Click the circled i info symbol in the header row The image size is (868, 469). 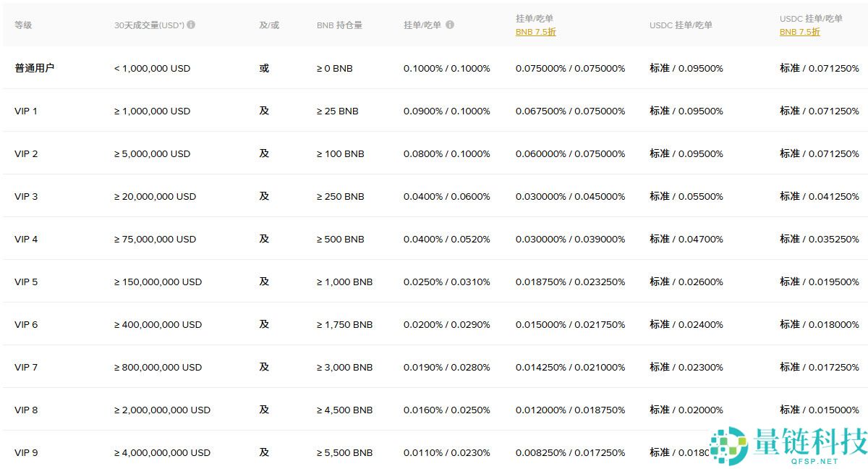[192, 24]
